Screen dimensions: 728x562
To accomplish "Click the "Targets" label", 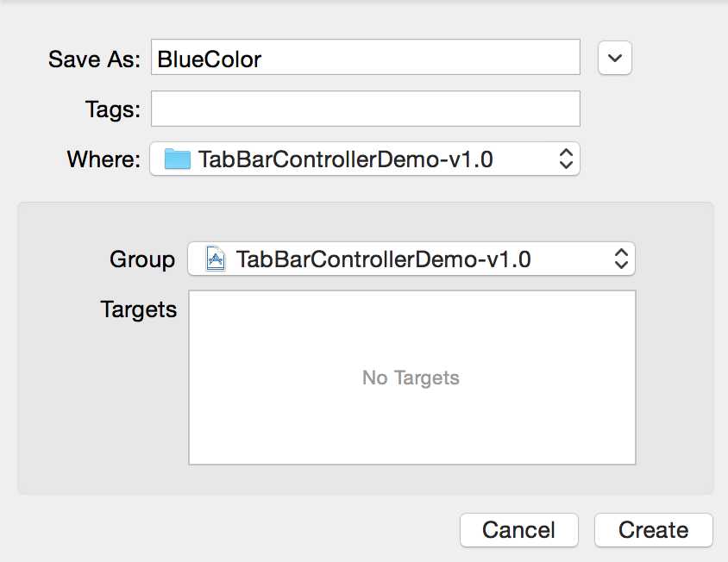I will [x=138, y=309].
